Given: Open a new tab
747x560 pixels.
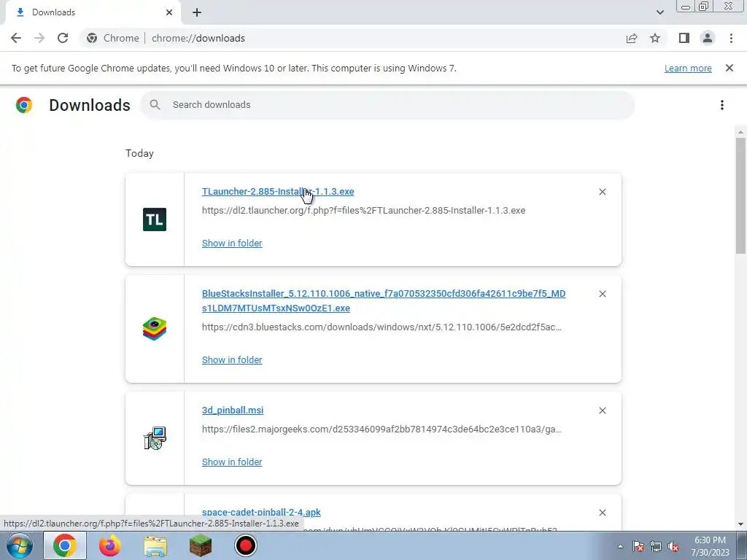Looking at the screenshot, I should point(197,12).
